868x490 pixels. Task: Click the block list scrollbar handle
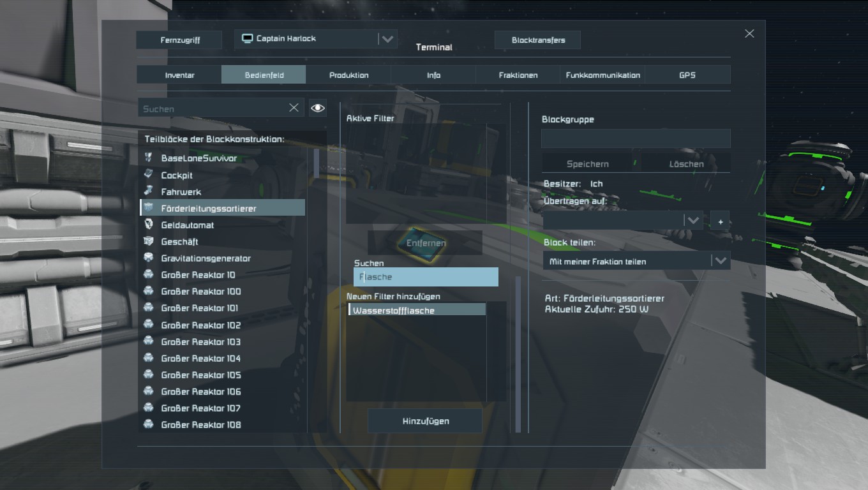(x=317, y=163)
